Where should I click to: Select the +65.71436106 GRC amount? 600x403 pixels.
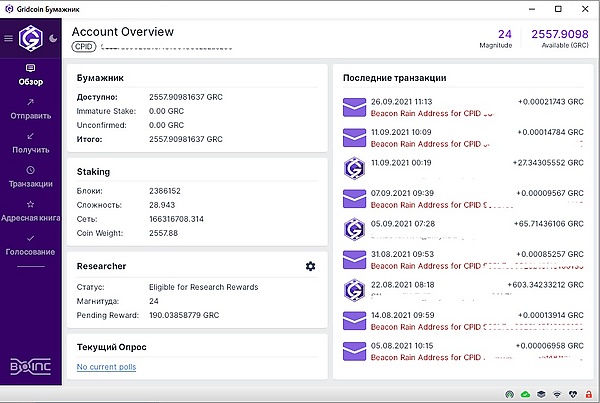point(549,224)
